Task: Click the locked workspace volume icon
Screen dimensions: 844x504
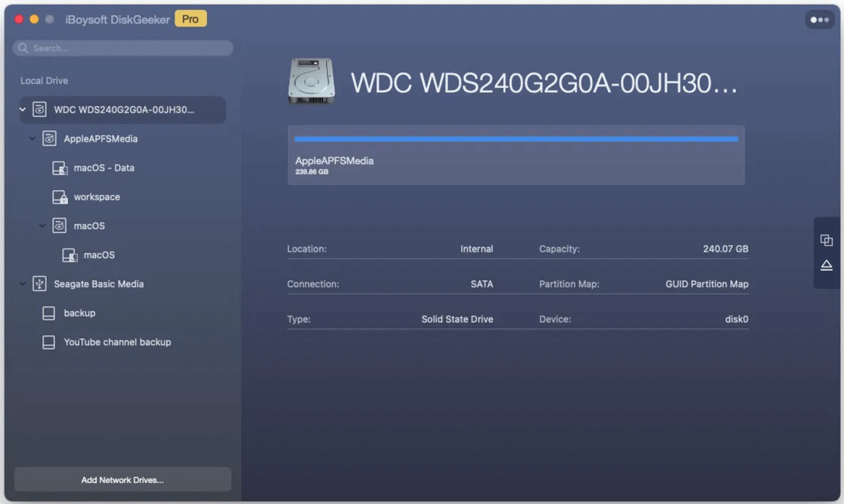Action: click(x=60, y=197)
